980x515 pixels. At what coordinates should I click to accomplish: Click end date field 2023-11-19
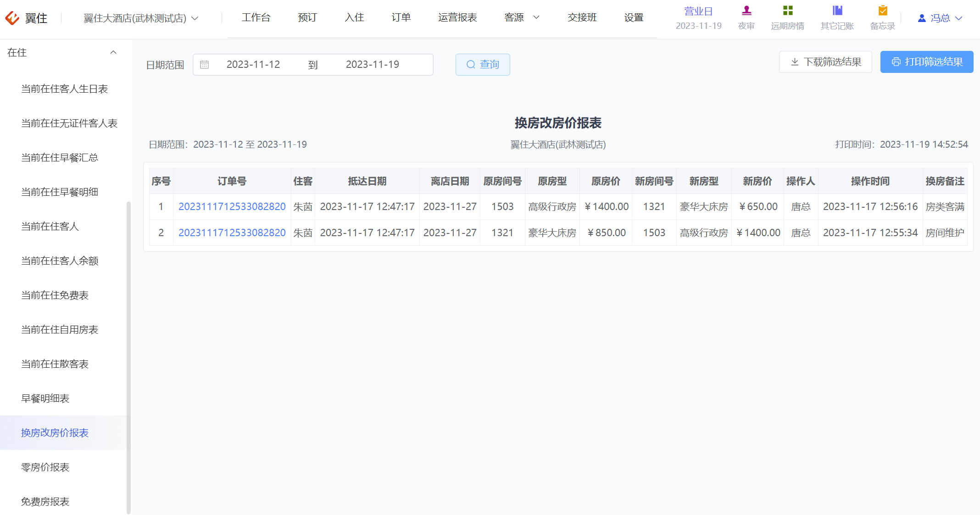coord(373,65)
